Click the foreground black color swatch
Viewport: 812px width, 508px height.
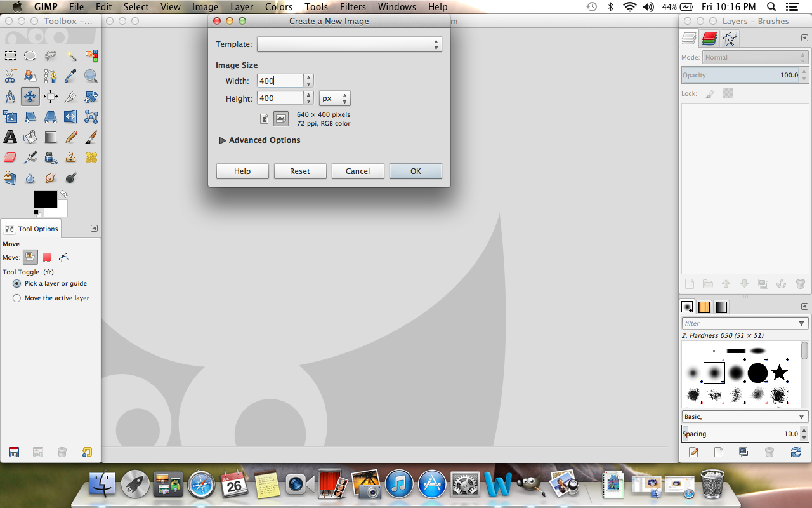(44, 199)
